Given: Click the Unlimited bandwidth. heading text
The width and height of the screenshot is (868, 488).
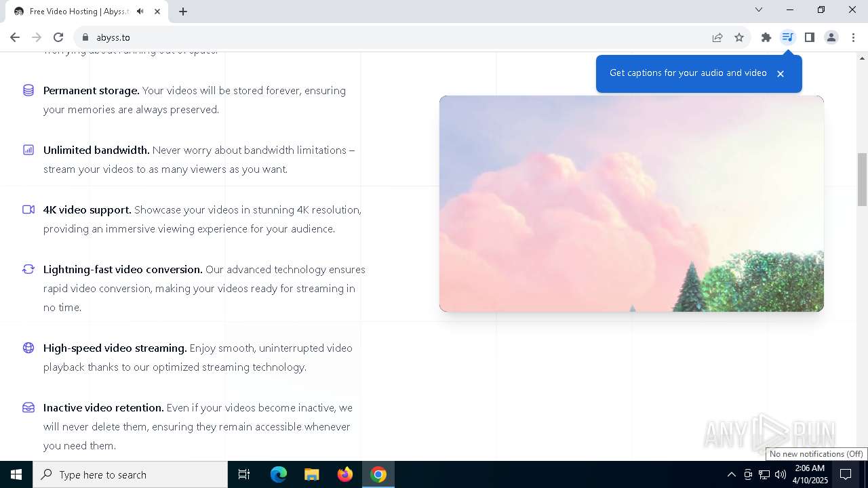Looking at the screenshot, I should (96, 150).
